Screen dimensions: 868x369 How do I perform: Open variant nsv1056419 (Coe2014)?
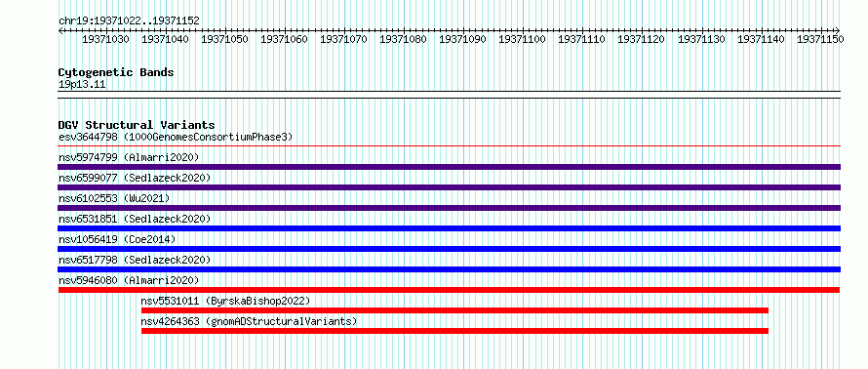(117, 239)
